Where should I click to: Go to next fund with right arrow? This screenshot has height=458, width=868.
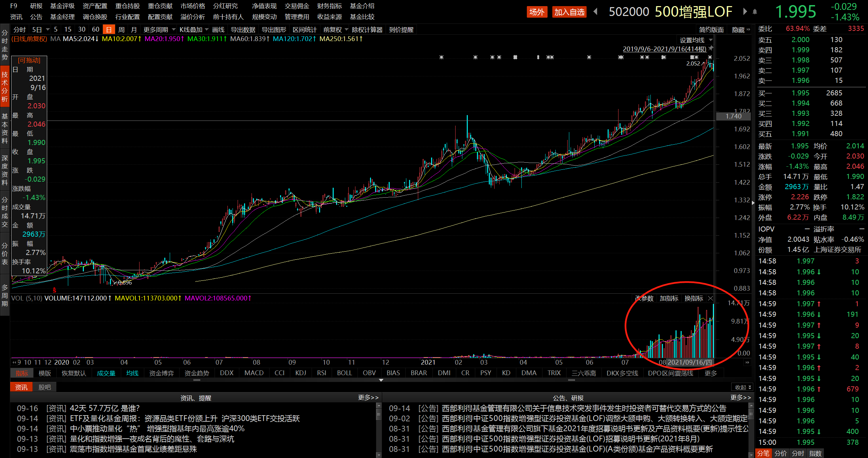click(x=745, y=12)
